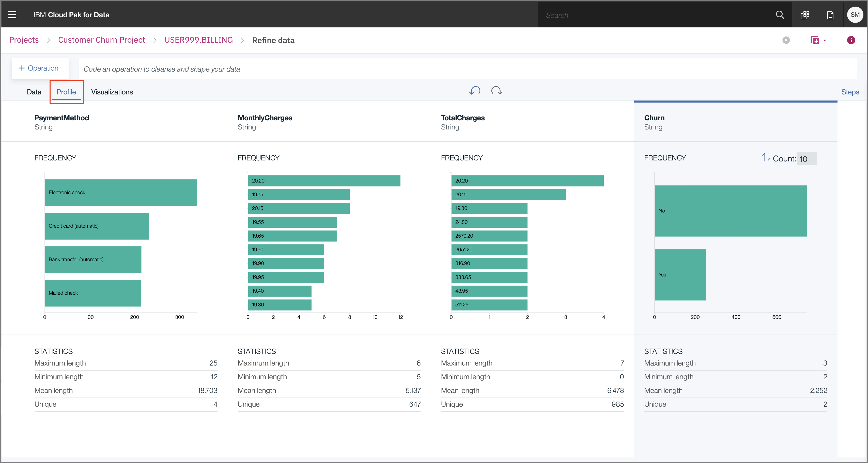Image resolution: width=868 pixels, height=463 pixels.
Task: Click the Credit card (automatic) bar
Action: [x=97, y=226]
